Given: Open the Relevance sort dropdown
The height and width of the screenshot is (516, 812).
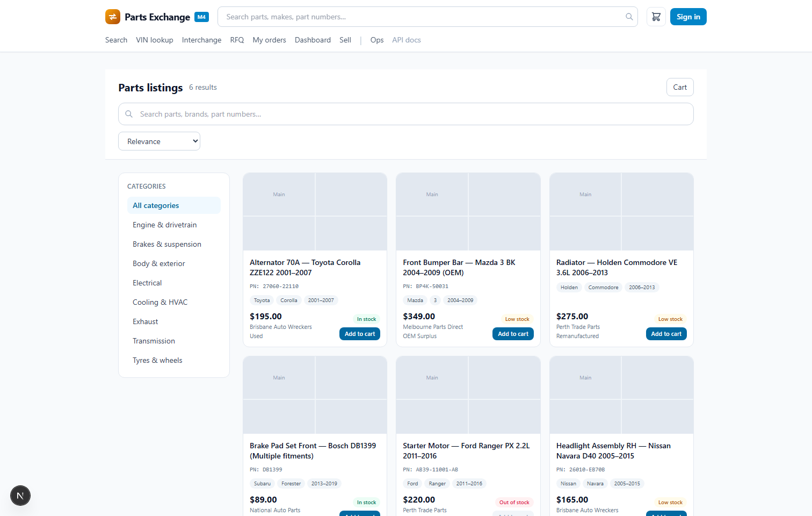Looking at the screenshot, I should (x=159, y=141).
